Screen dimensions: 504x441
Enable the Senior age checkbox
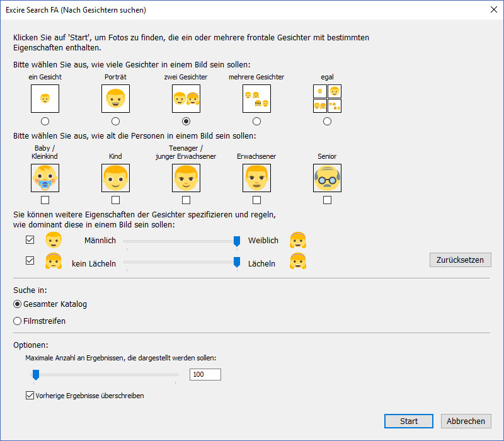[327, 200]
